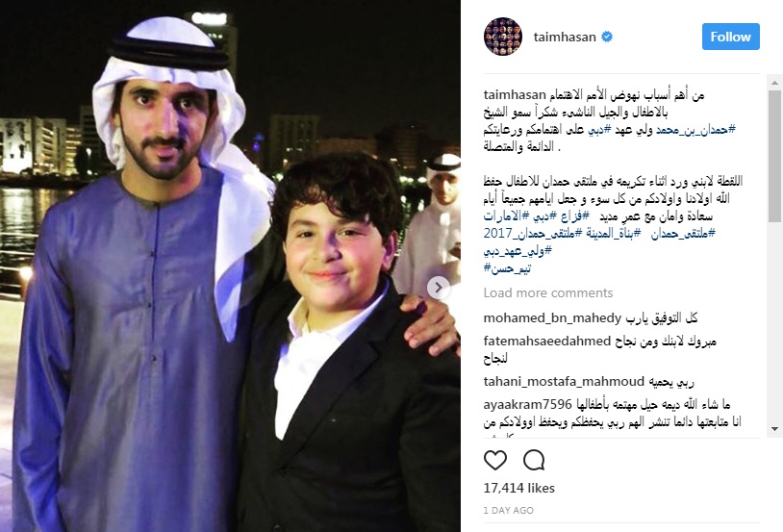Screen dimensions: 783x532
Task: Follow the taimhasan account
Action: pos(730,37)
